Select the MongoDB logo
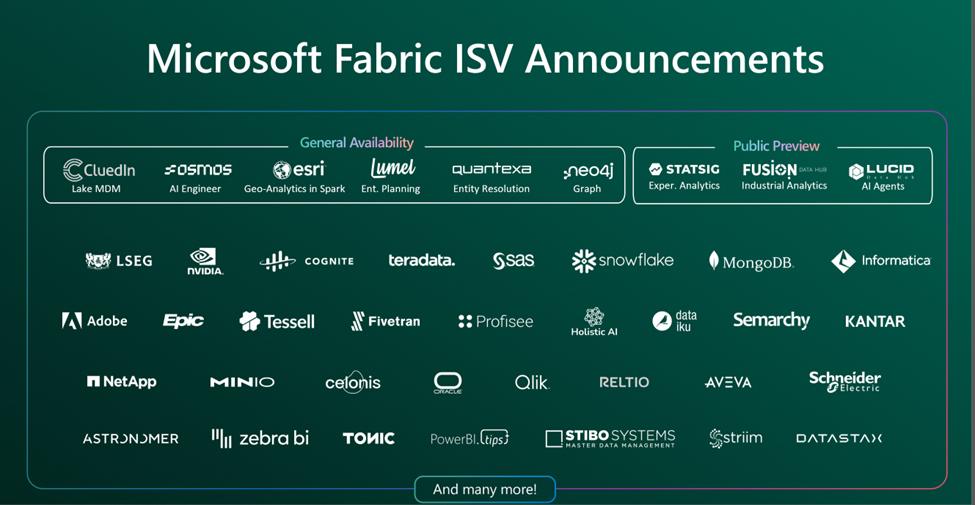 point(751,261)
